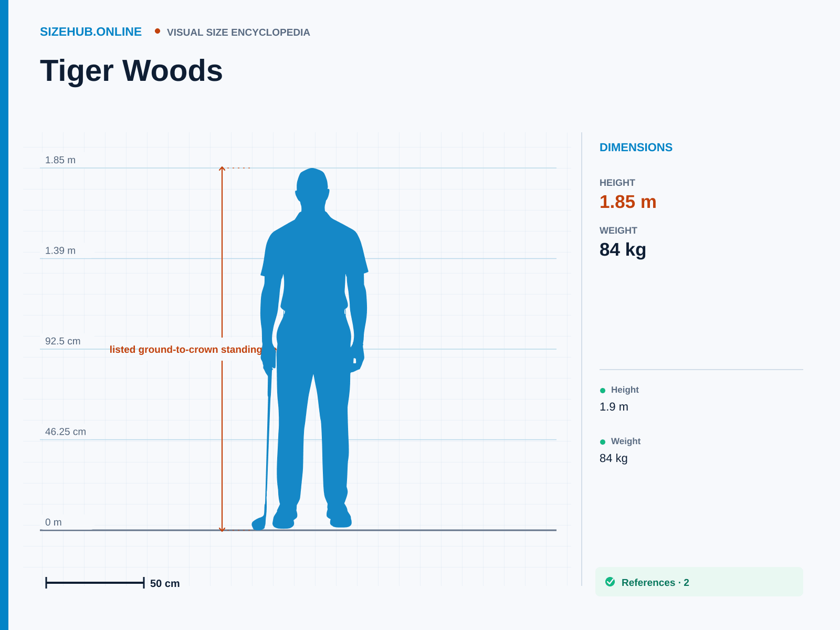This screenshot has height=630, width=840.
Task: Select the orange 1.85 m height value
Action: click(628, 202)
